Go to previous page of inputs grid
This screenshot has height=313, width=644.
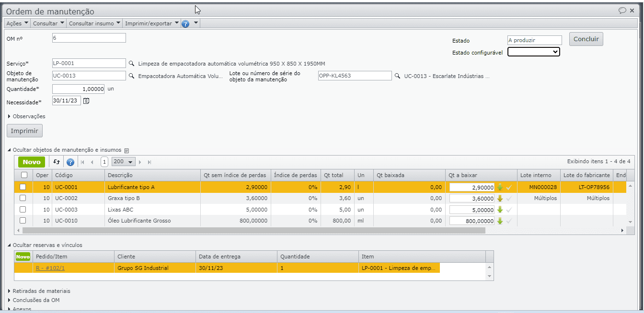pos(92,162)
